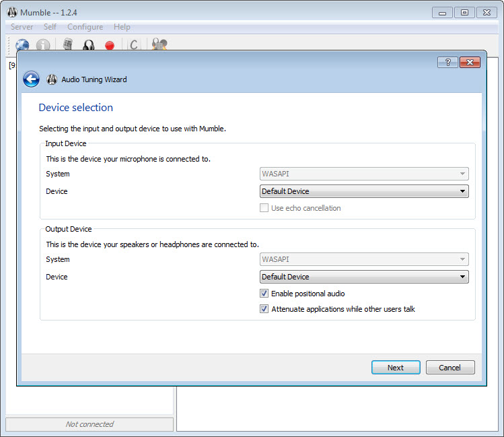
Task: Minimize the Mumble main window
Action: (x=442, y=13)
